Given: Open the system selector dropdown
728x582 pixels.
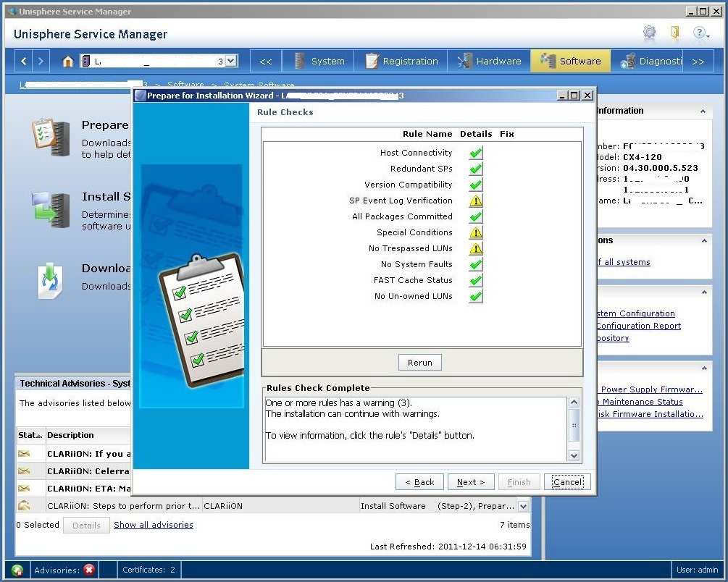Looking at the screenshot, I should click(231, 61).
